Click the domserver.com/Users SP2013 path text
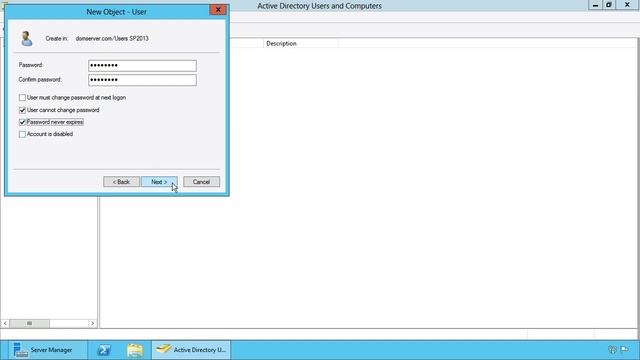Viewport: 640px width, 360px height. pyautogui.click(x=112, y=38)
